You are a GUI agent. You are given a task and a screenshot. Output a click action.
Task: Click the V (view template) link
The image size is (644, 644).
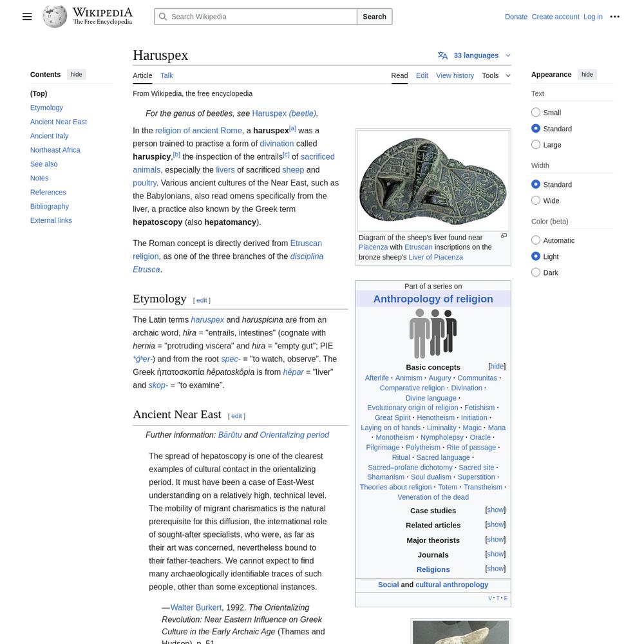[490, 598]
